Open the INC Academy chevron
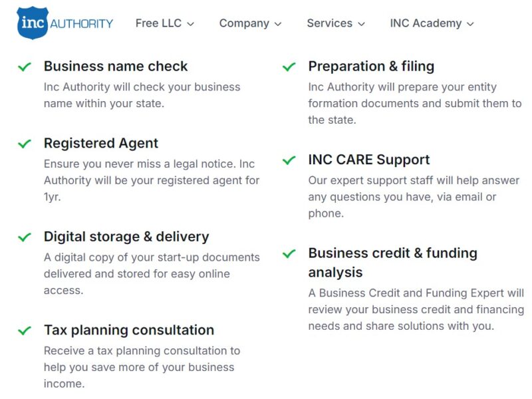Image resolution: width=532 pixels, height=399 pixels. [470, 24]
